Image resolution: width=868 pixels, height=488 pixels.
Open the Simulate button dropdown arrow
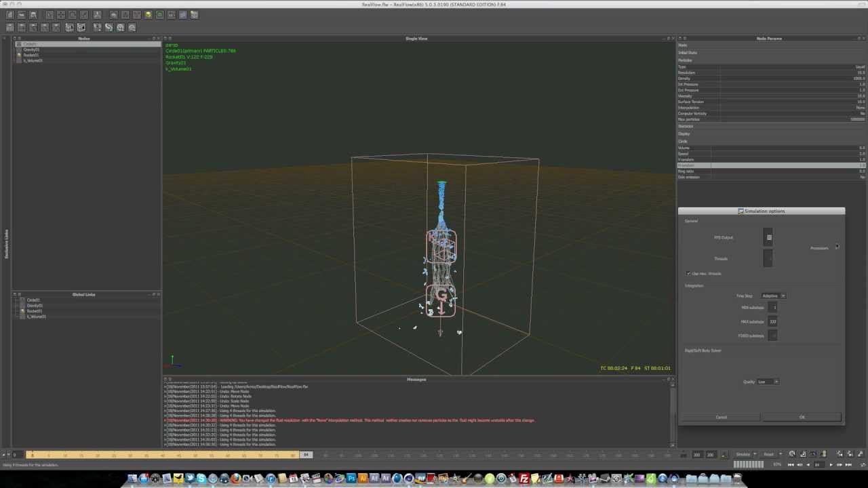click(755, 454)
